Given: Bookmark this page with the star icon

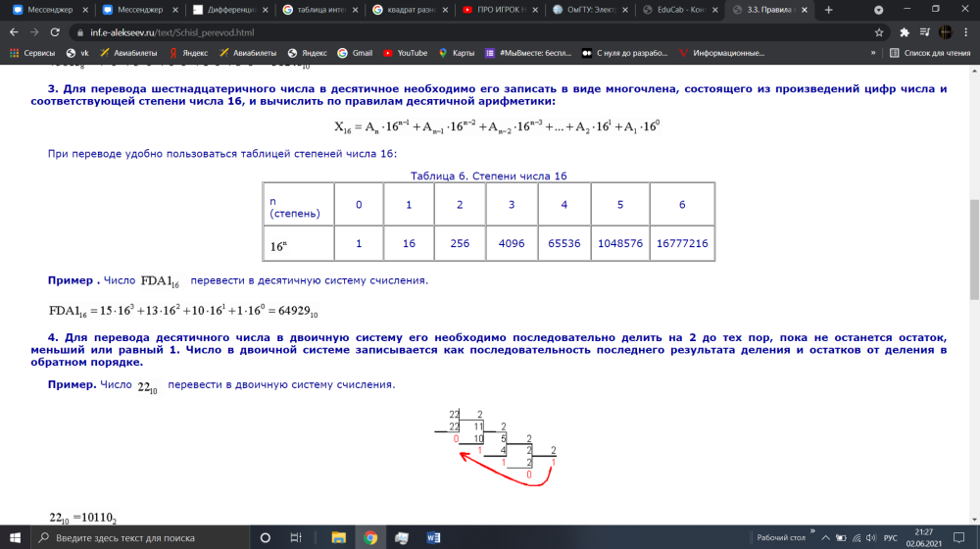Looking at the screenshot, I should 879,32.
